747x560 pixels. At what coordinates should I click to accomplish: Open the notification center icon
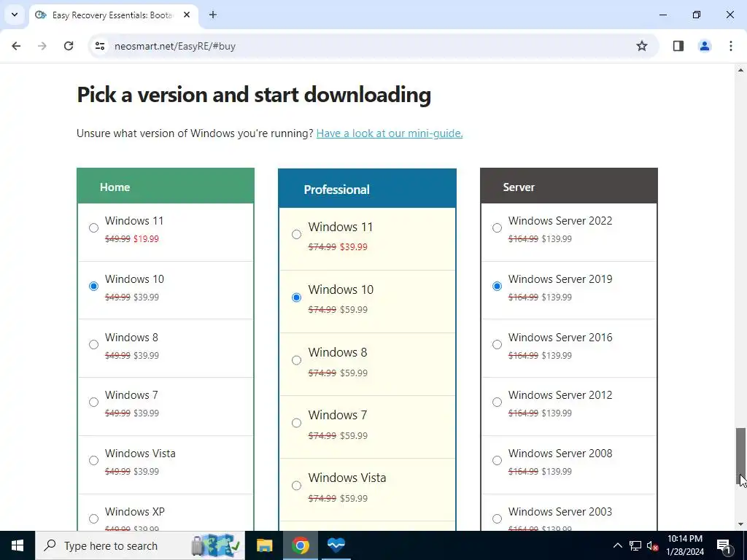pos(724,545)
